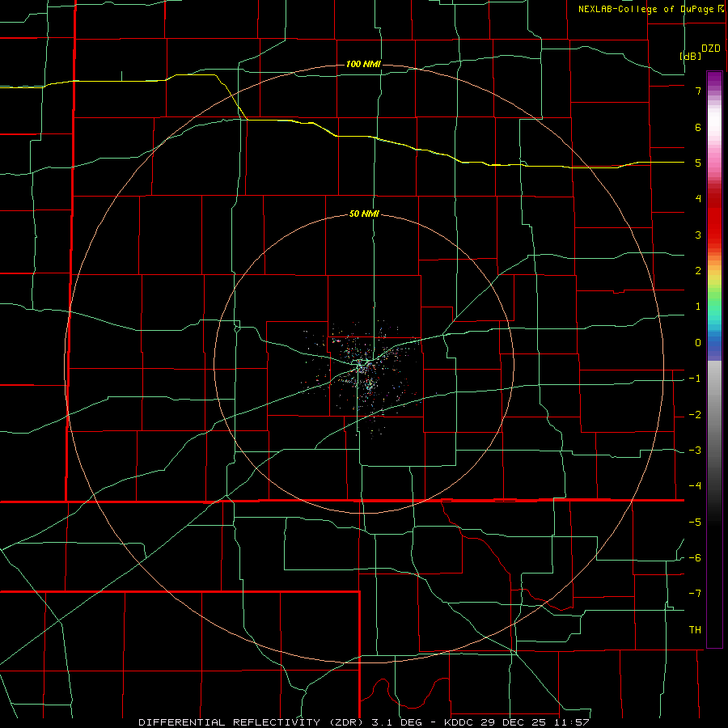Click the 4 value on the color scale

(698, 199)
